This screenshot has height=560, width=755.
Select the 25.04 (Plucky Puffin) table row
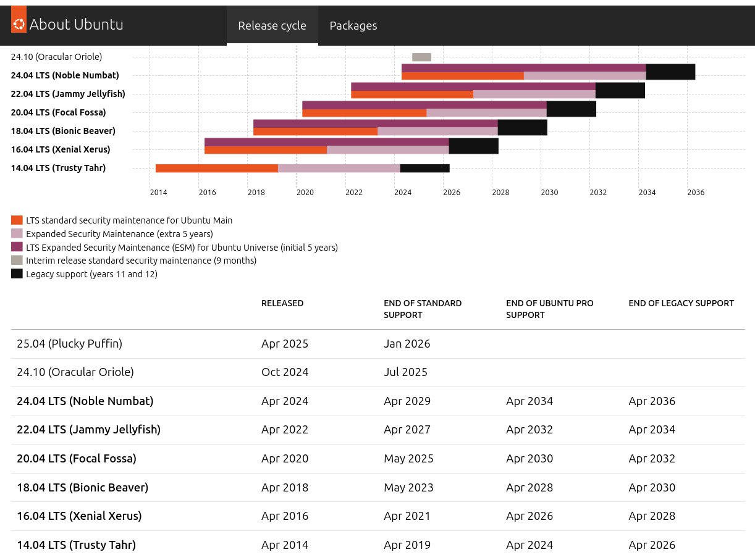pos(69,343)
